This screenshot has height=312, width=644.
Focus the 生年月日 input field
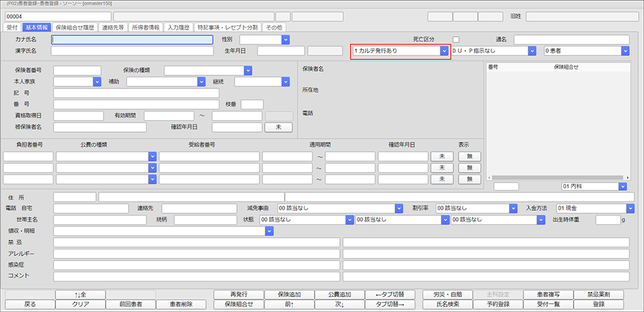[x=280, y=51]
